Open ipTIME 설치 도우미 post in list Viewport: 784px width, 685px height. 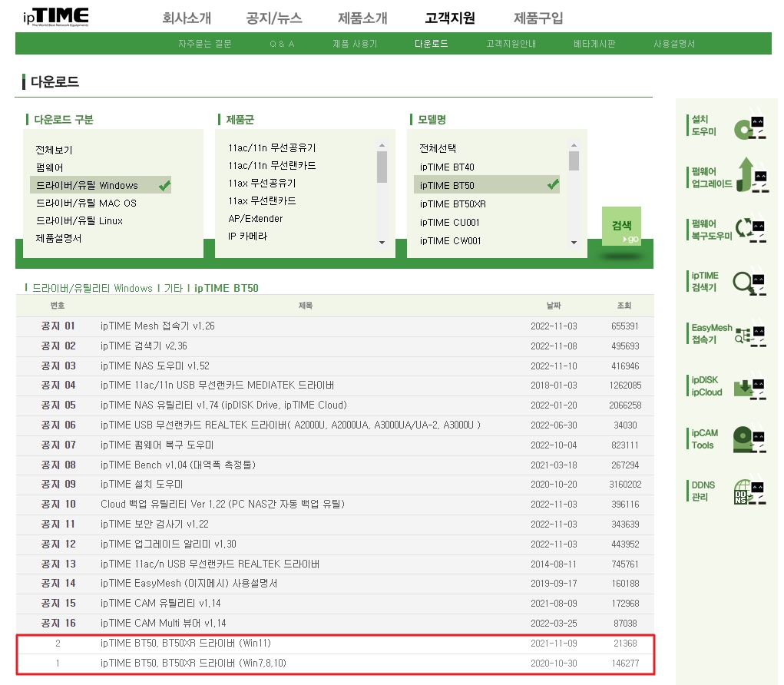coord(141,485)
